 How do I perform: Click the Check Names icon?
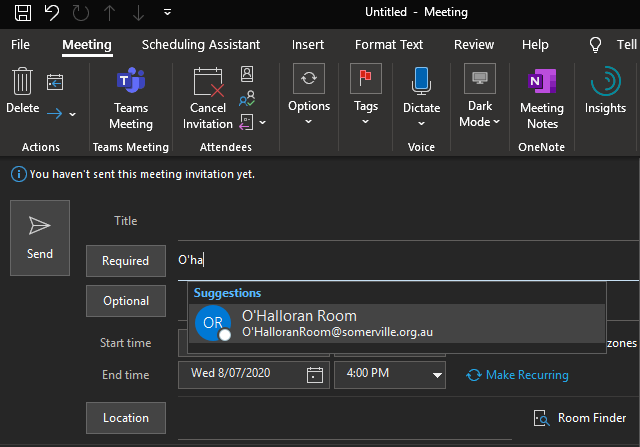point(247,98)
